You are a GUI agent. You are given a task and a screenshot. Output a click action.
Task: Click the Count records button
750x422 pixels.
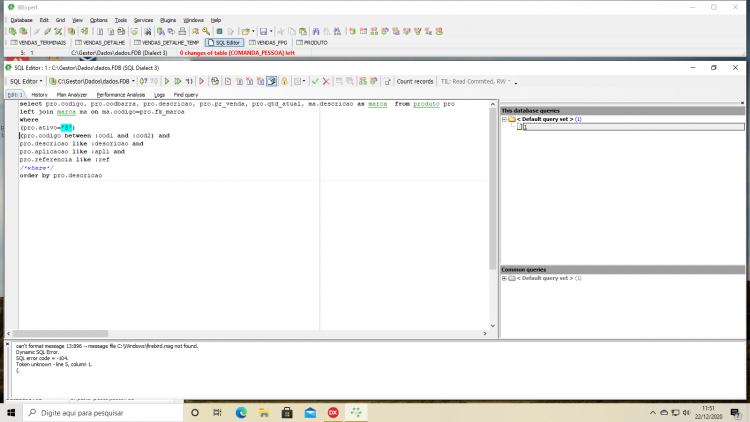pos(415,81)
